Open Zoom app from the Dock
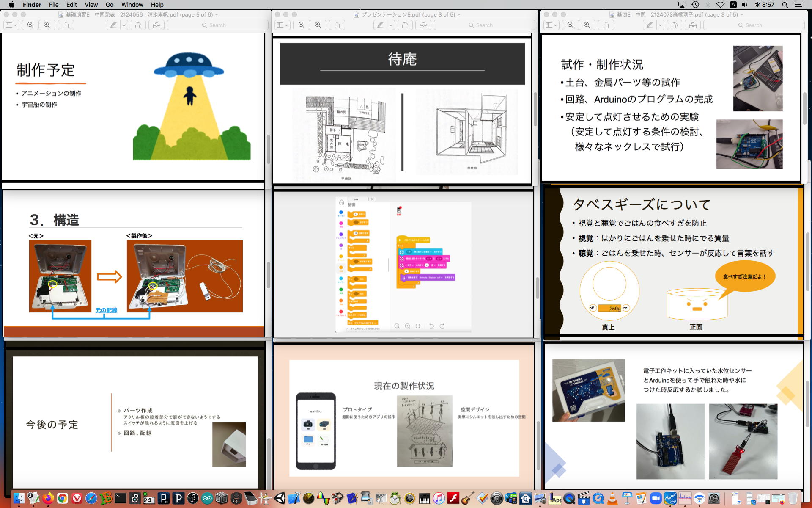This screenshot has width=812, height=508. (655, 499)
